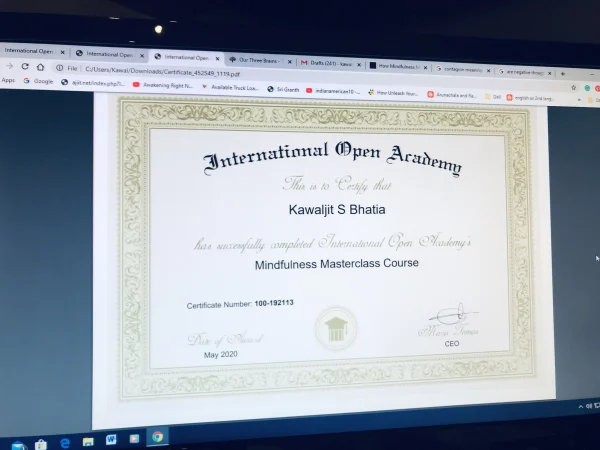This screenshot has height=450, width=600.
Task: Click the green extension icon in toolbar
Action: click(x=587, y=88)
